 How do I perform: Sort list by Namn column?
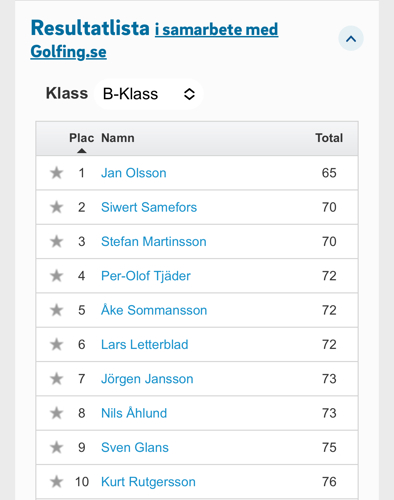point(118,138)
